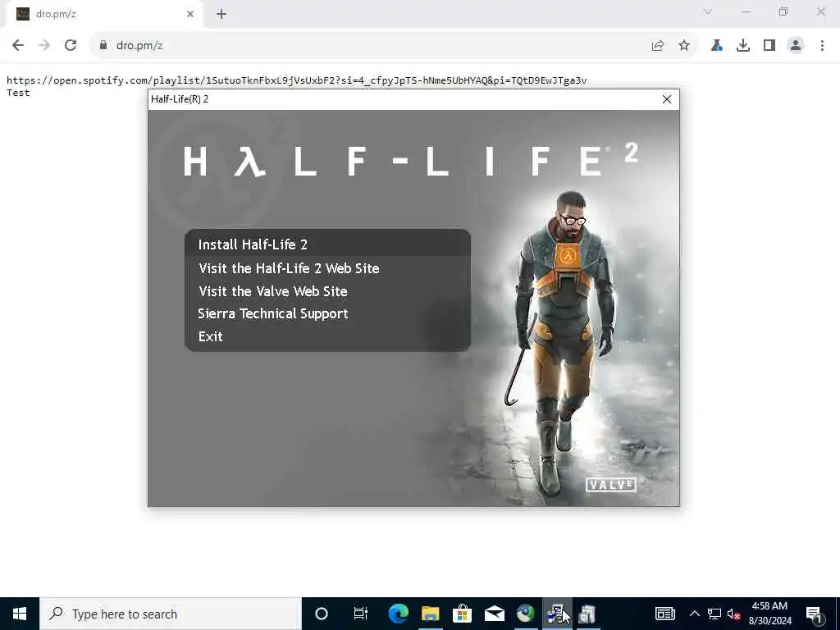Select the dro.pm/z browser tab

pos(104,15)
